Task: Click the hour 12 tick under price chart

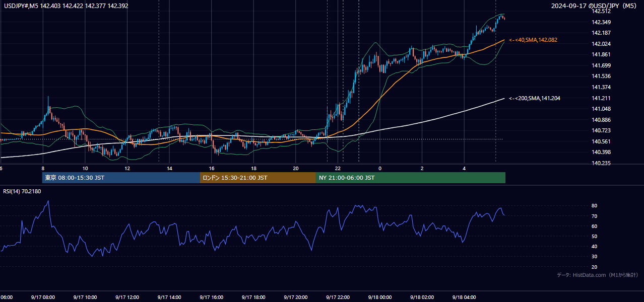Action: point(127,168)
